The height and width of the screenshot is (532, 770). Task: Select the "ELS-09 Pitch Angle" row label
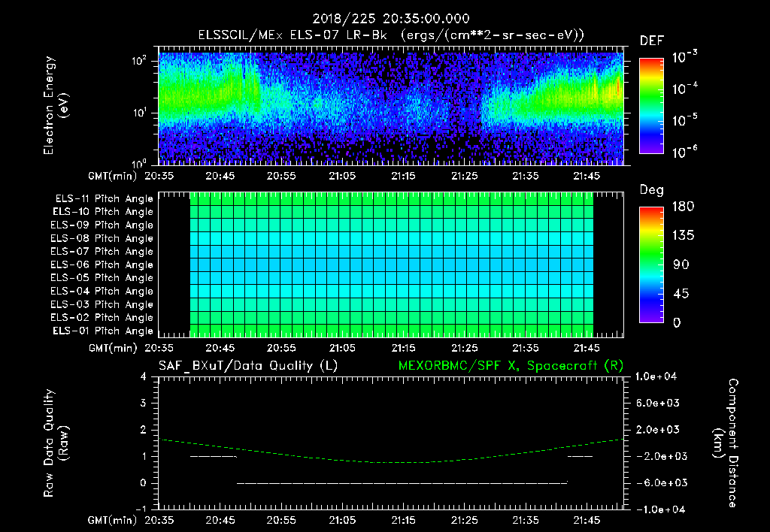click(x=102, y=225)
